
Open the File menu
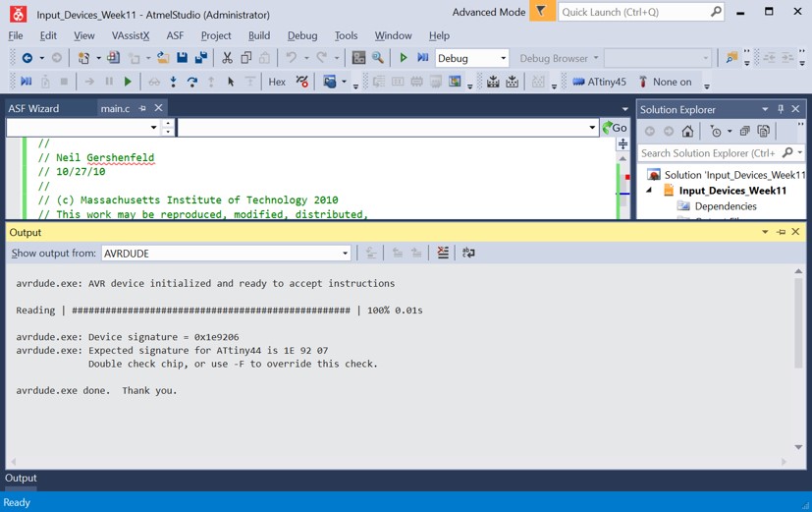(x=16, y=35)
